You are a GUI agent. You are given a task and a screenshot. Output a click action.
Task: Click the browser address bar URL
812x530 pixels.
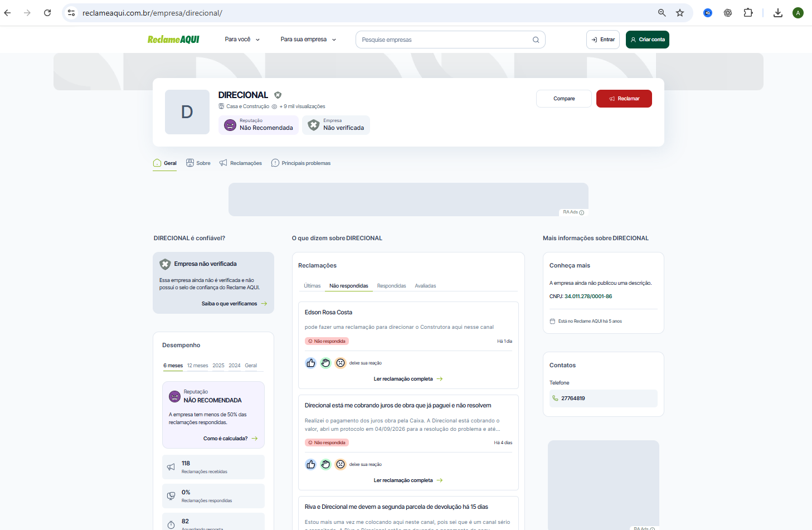coord(152,13)
